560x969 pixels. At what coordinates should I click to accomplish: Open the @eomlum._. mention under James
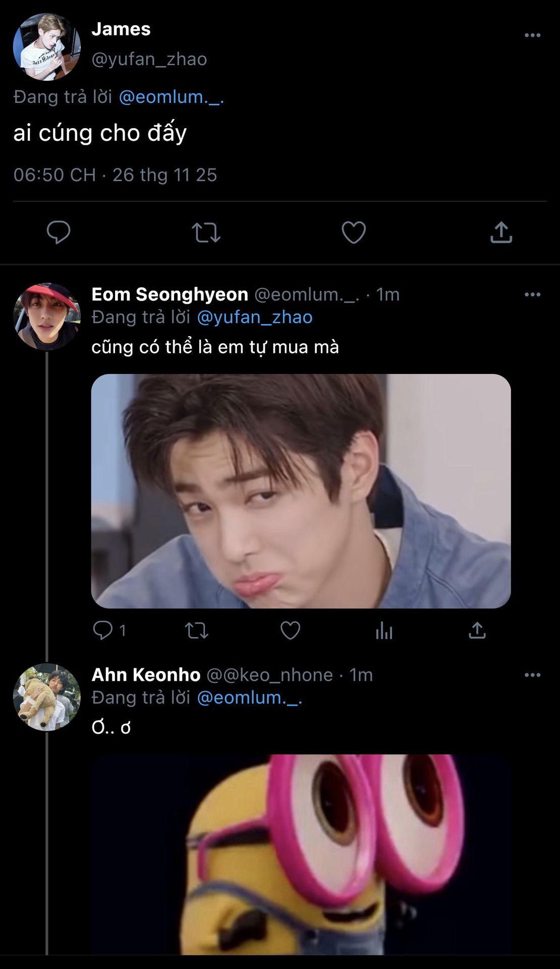click(x=171, y=97)
